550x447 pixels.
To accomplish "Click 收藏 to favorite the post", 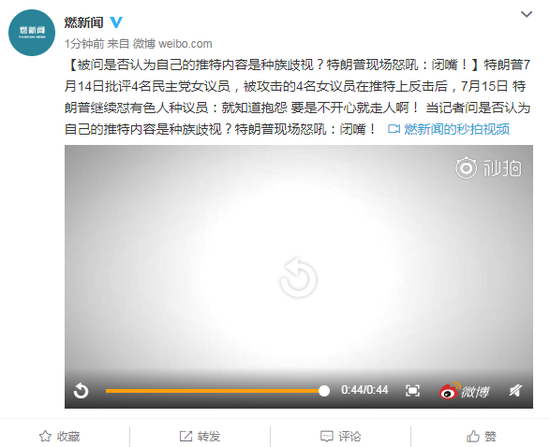I will [x=60, y=436].
